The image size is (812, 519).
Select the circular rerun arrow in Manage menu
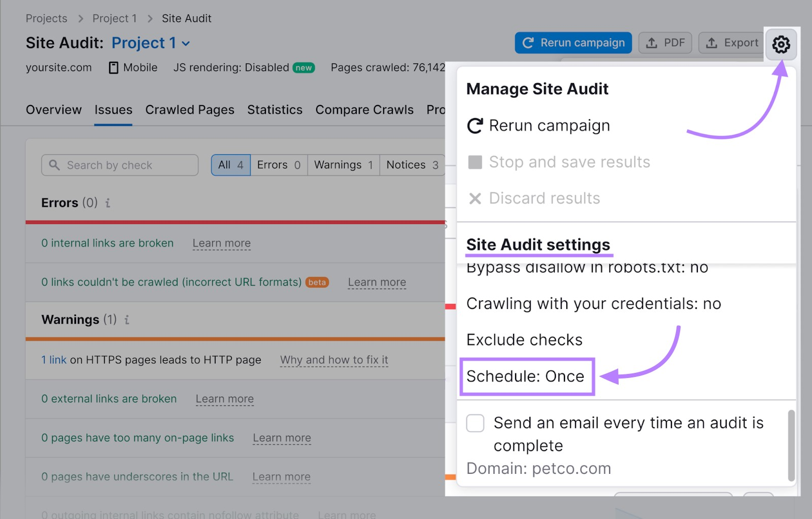[475, 125]
